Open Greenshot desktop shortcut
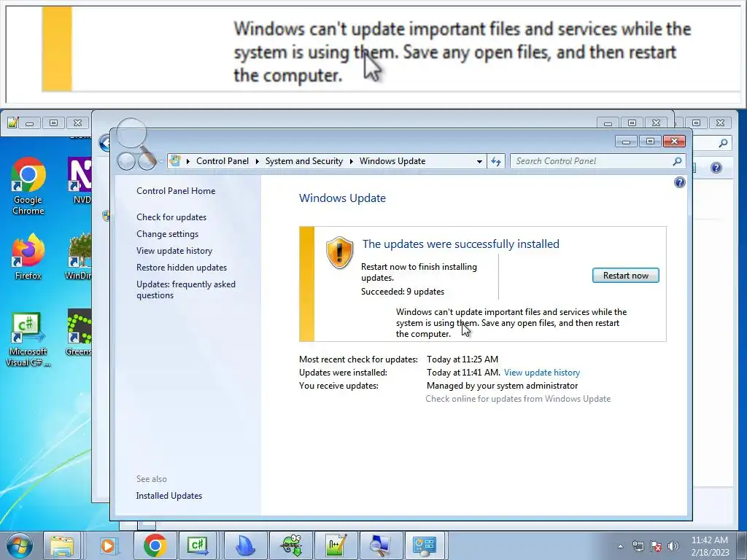 79,332
